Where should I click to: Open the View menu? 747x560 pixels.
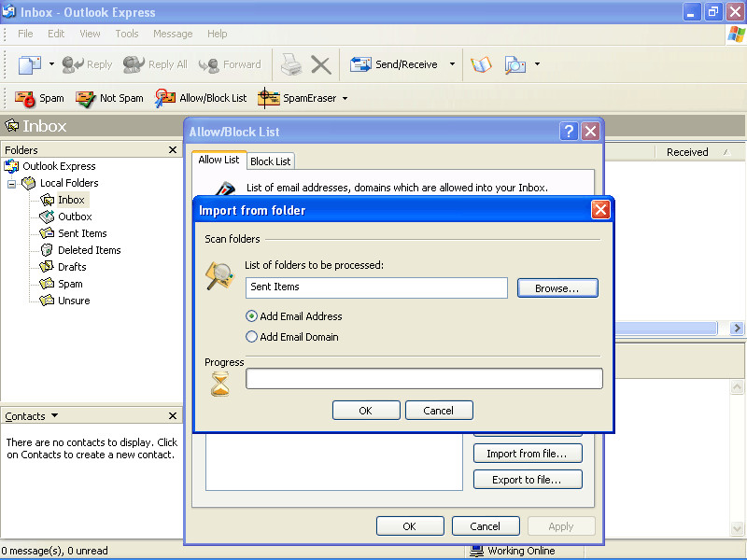[x=90, y=34]
